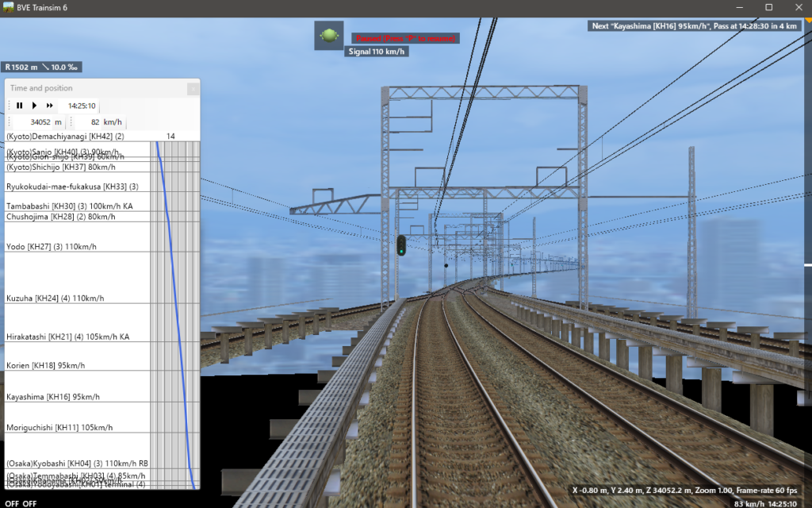Click the time field showing 14:25:10
This screenshot has height=508, width=812.
pos(81,106)
